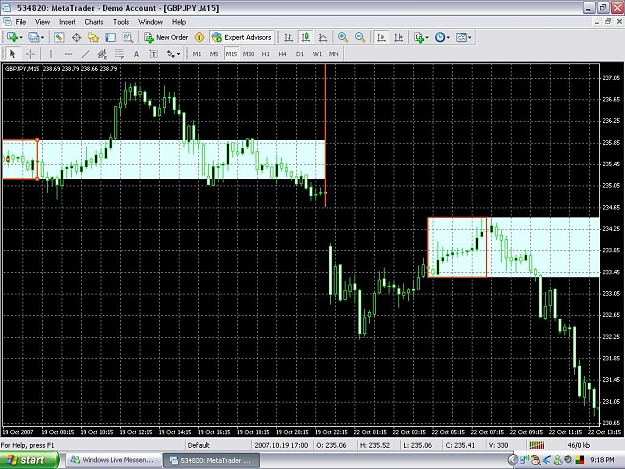Click the Zoom In magnifier icon
625x469 pixels.
pos(342,37)
